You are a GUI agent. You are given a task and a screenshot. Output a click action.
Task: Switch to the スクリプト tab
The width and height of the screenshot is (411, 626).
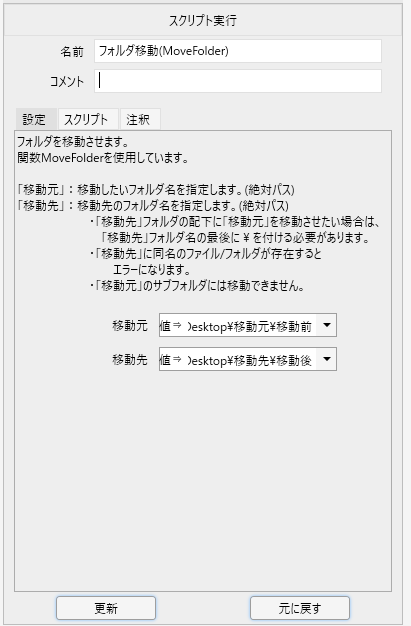[x=88, y=119]
